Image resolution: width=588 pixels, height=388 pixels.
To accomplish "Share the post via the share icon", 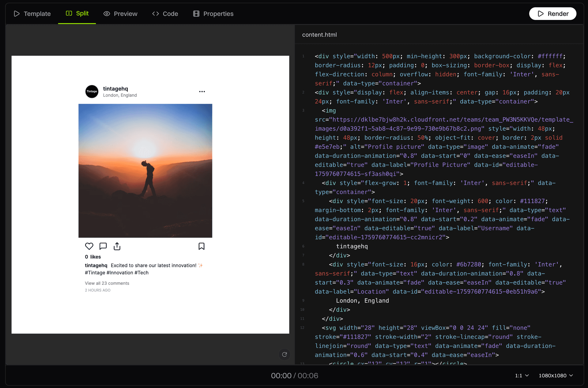I will 117,246.
